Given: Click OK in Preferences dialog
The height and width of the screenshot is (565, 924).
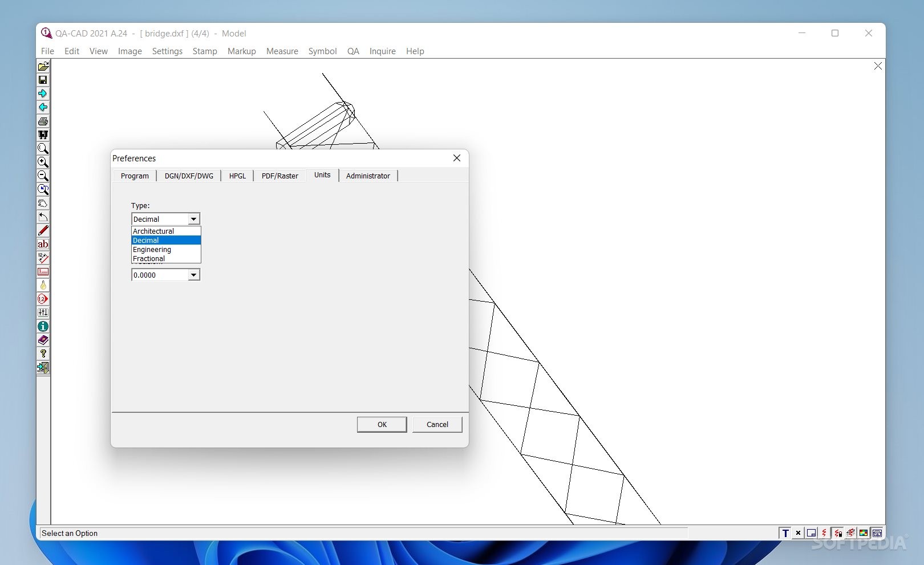Looking at the screenshot, I should pyautogui.click(x=382, y=424).
